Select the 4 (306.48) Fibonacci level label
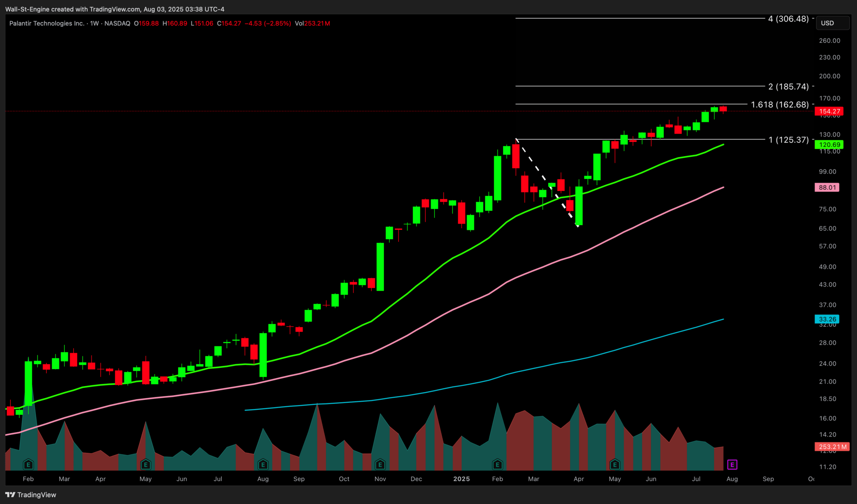 tap(788, 19)
